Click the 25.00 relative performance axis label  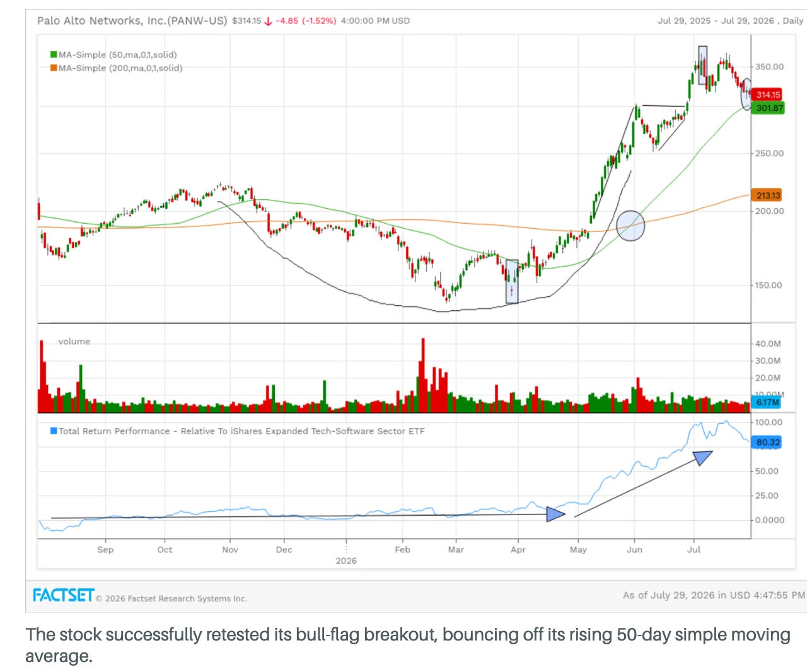[767, 496]
